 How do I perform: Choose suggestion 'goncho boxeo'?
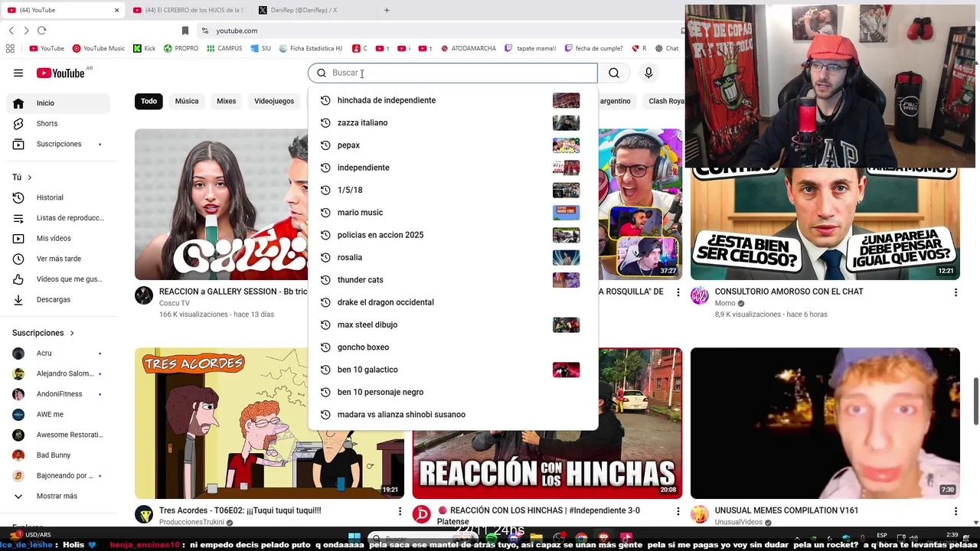[452, 347]
